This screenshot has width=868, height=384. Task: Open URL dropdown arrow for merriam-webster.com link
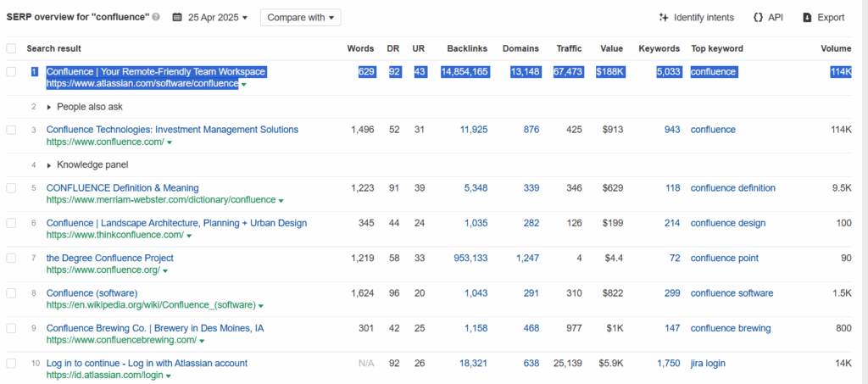pos(281,200)
